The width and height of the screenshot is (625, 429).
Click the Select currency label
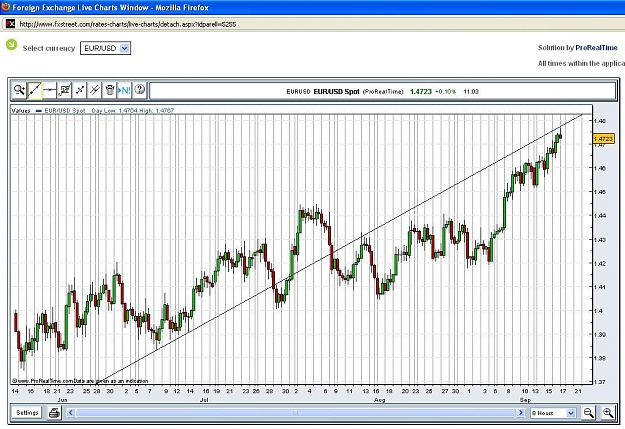[49, 48]
